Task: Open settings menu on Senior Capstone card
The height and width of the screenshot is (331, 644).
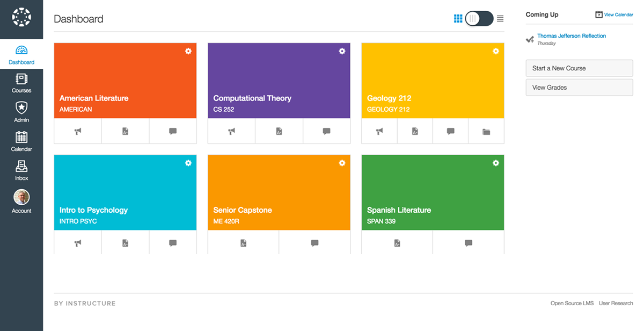Action: (342, 163)
